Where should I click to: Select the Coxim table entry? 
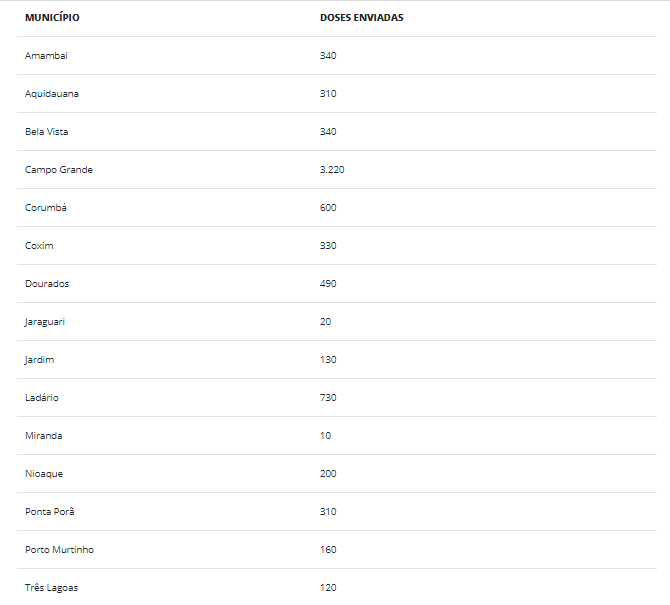tap(39, 246)
